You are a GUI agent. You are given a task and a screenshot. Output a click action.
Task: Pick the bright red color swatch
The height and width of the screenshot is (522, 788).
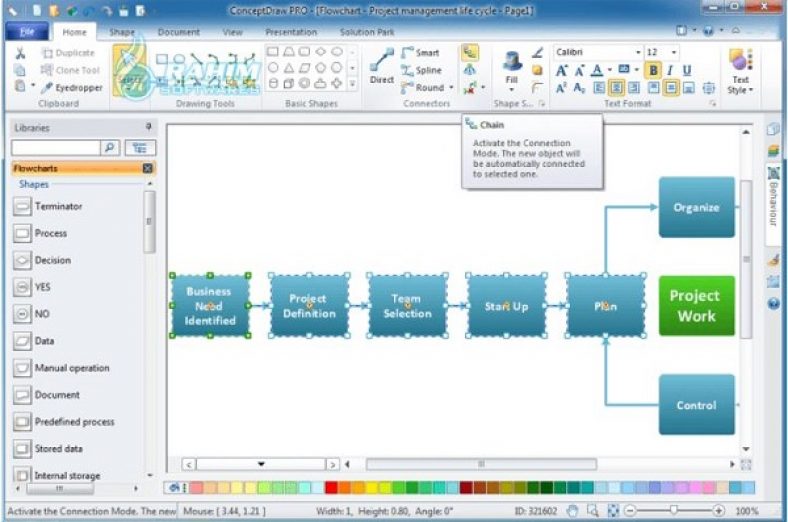(331, 487)
